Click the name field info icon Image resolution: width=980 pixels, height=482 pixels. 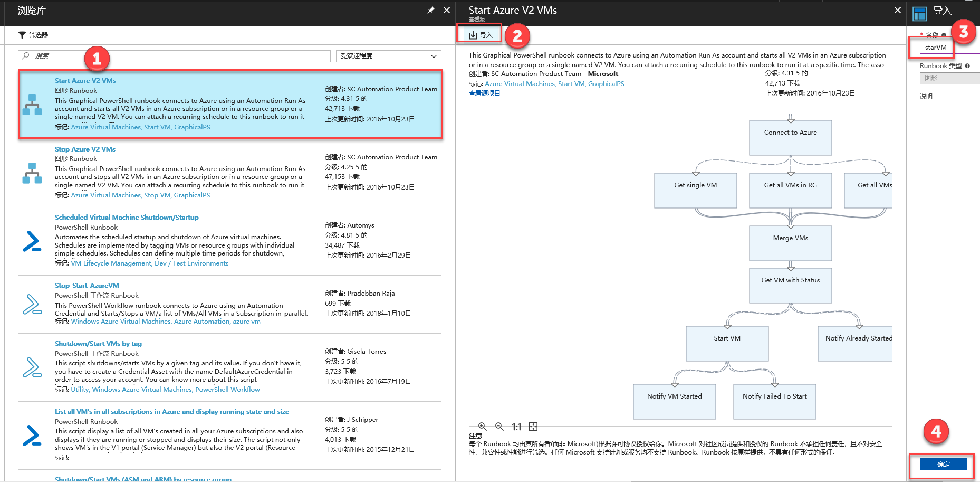click(x=944, y=35)
